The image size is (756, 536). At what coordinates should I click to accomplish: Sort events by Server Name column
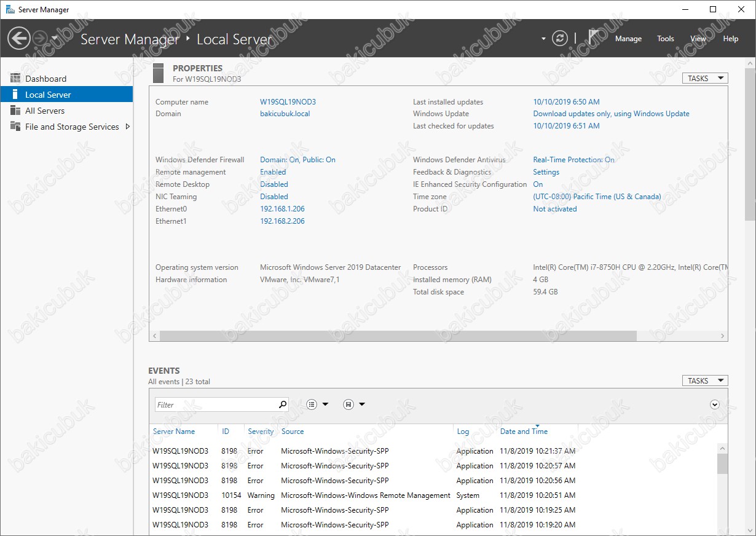174,432
